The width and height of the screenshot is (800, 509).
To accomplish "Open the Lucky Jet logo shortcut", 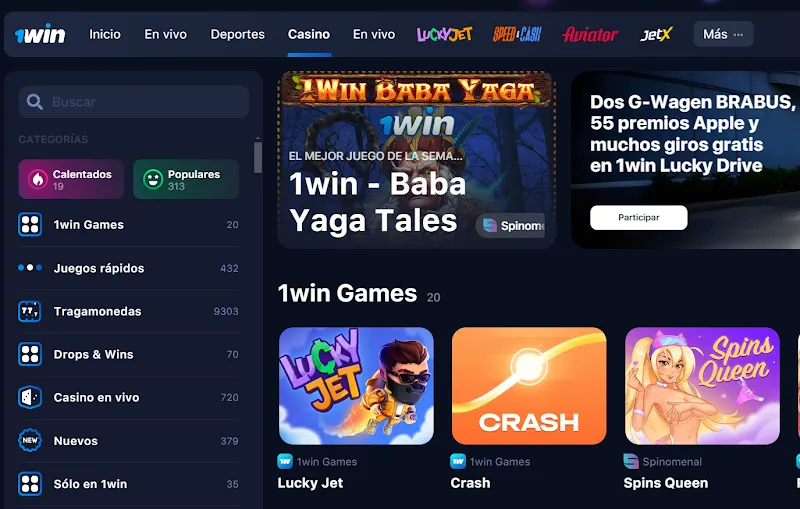I will pyautogui.click(x=444, y=34).
